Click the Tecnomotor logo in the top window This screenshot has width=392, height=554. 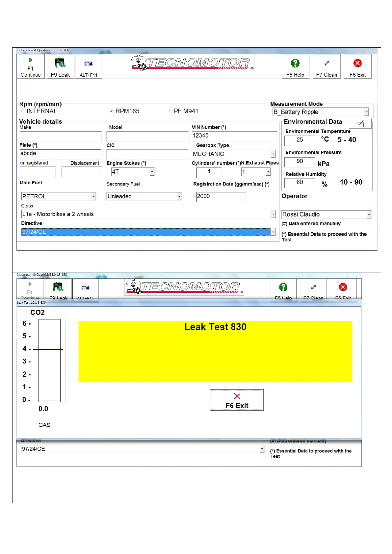click(192, 63)
